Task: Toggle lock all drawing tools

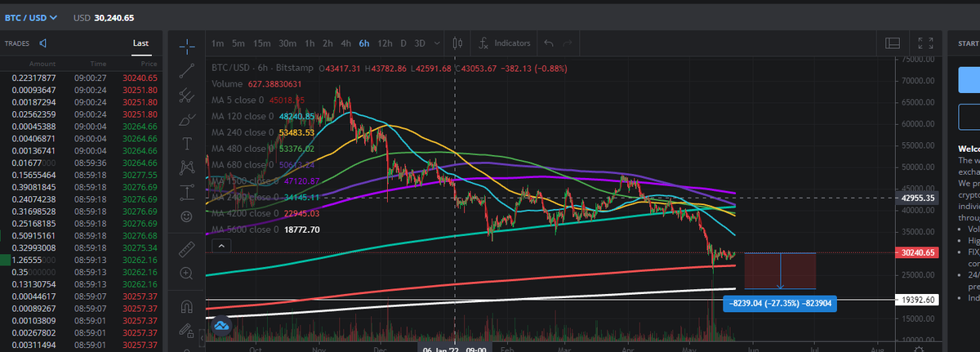Action: (x=187, y=332)
